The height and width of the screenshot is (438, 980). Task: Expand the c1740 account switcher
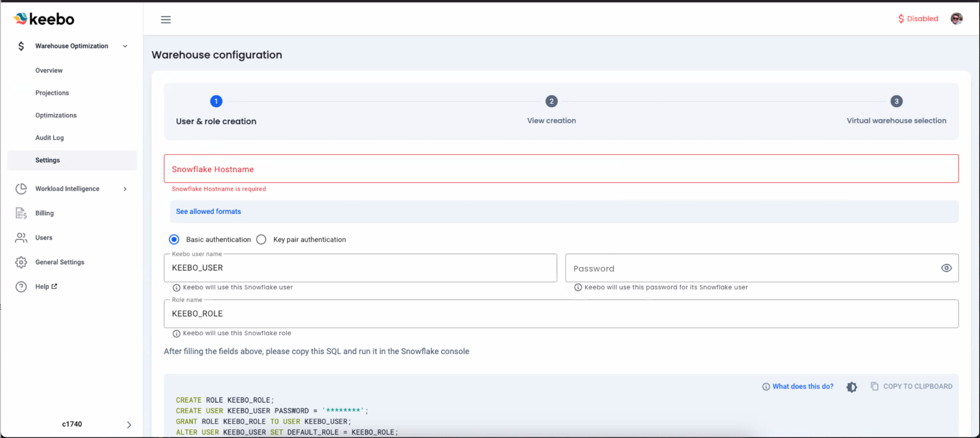pyautogui.click(x=129, y=425)
